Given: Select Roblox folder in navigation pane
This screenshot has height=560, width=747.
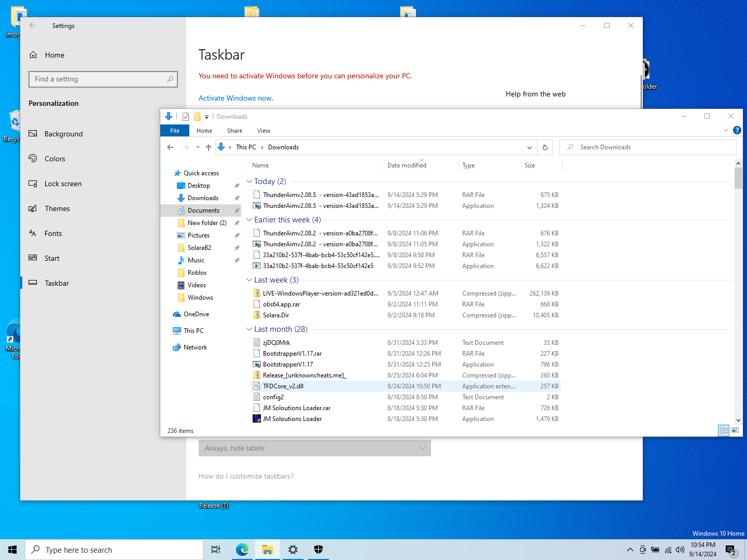Looking at the screenshot, I should tap(197, 273).
